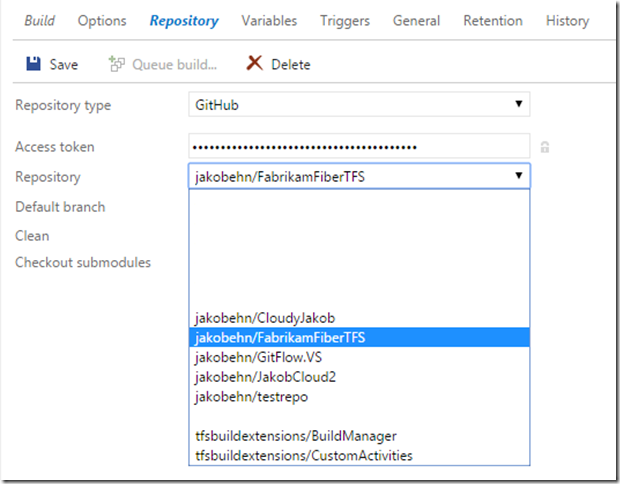Switch to the General tab

coord(416,21)
